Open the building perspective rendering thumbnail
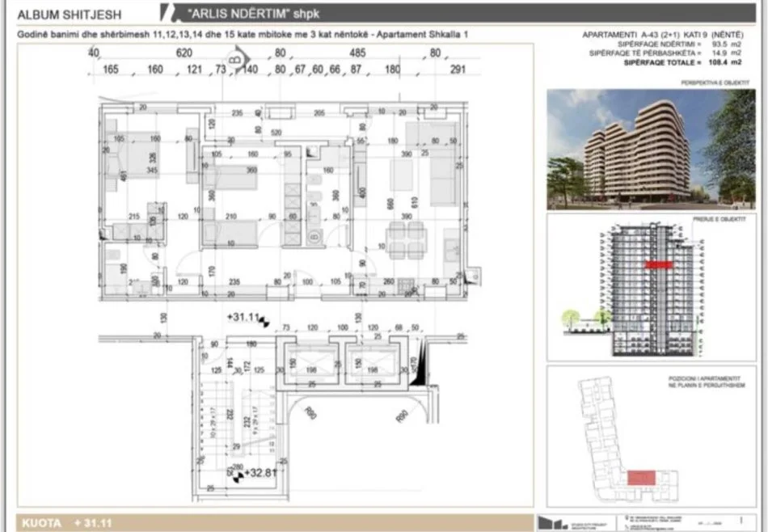Image resolution: width=768 pixels, height=532 pixels. (x=655, y=150)
